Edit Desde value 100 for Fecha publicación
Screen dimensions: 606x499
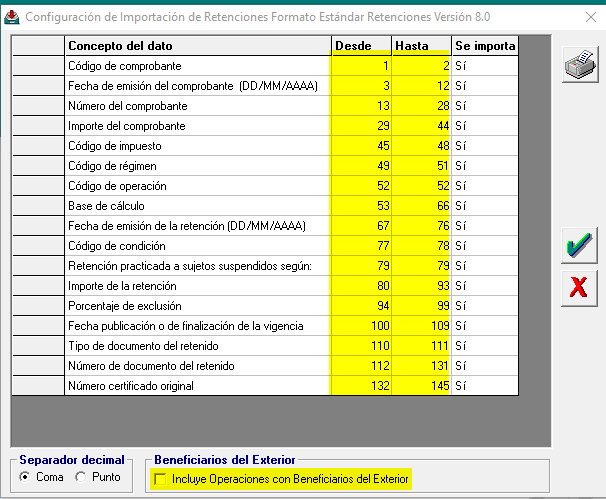[361, 326]
